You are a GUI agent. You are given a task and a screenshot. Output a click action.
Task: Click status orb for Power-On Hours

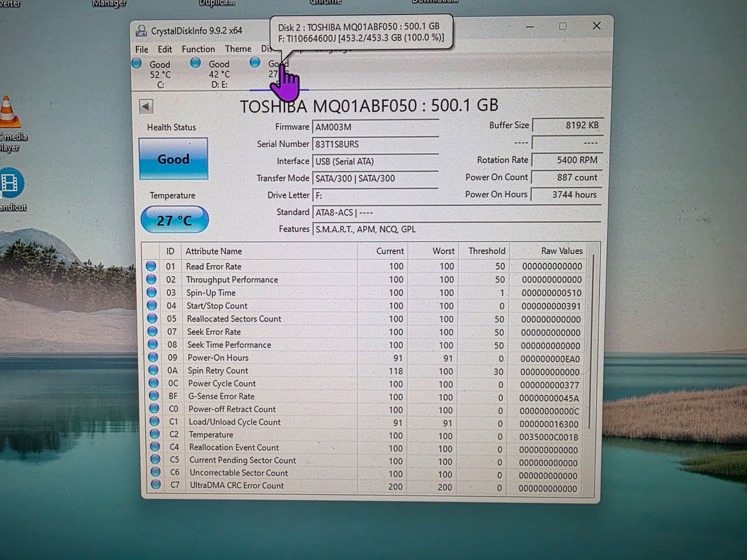point(153,357)
